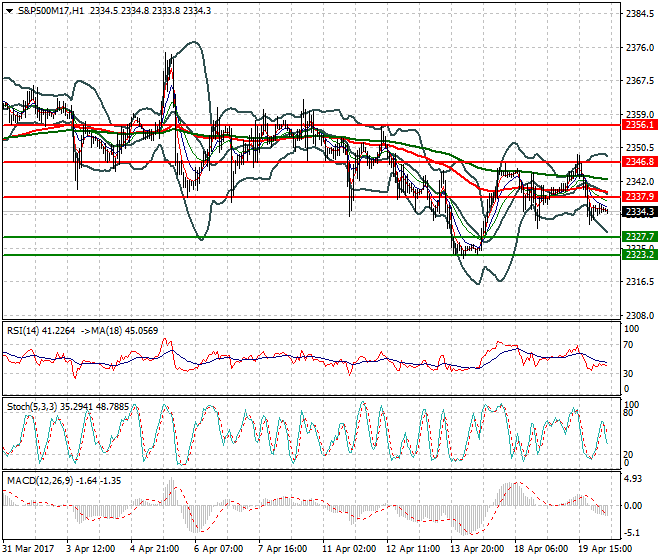Select the 2367.5 price scale value
Screen dimensions: 660x560
(x=640, y=80)
